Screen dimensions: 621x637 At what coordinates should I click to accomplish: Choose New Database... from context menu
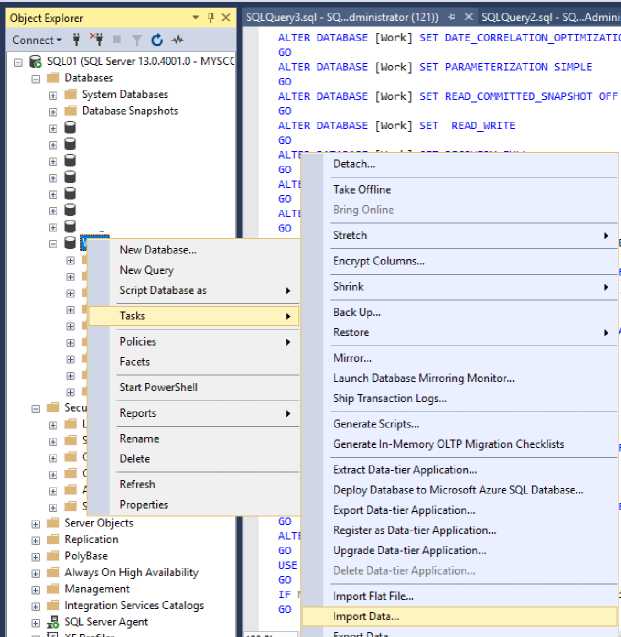(x=194, y=250)
